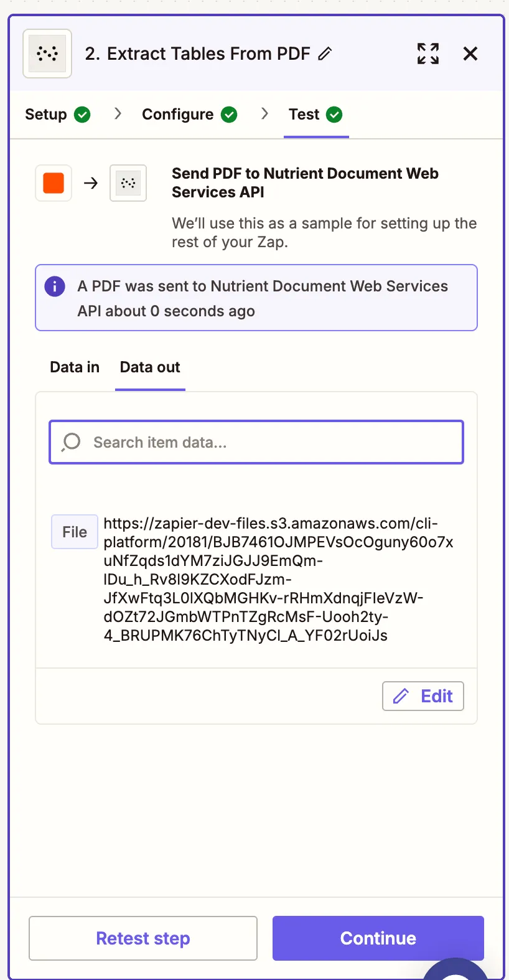
Task: Click the pencil icon inside the Edit button
Action: click(x=401, y=696)
